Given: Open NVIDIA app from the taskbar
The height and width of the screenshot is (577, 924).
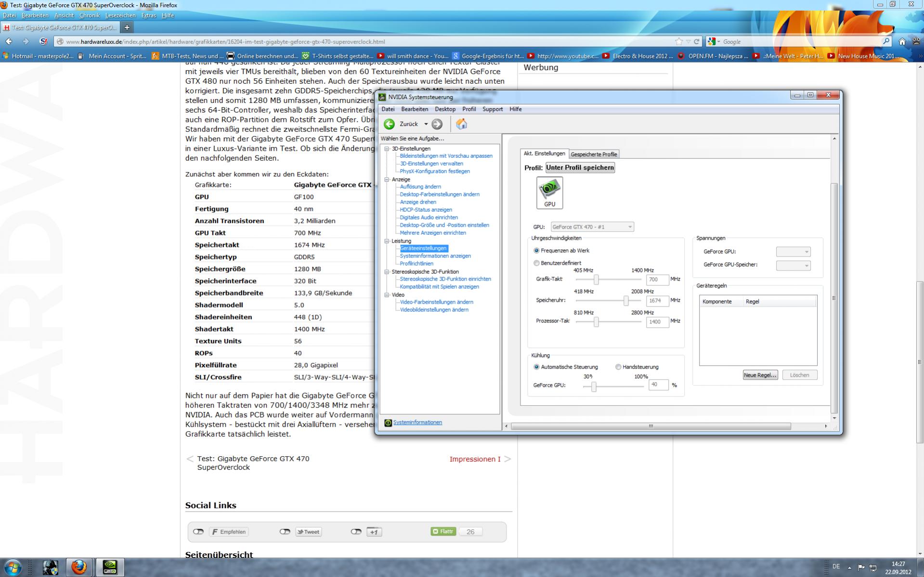Looking at the screenshot, I should [x=110, y=567].
